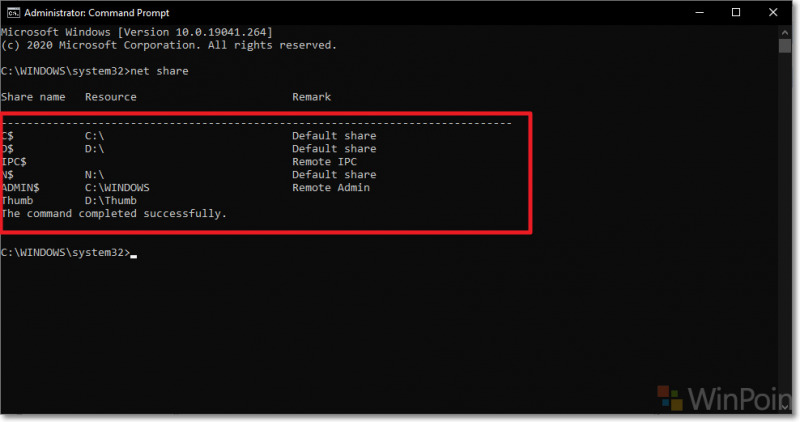Close the Administrator Command Prompt window
This screenshot has width=800, height=422.
tap(773, 12)
